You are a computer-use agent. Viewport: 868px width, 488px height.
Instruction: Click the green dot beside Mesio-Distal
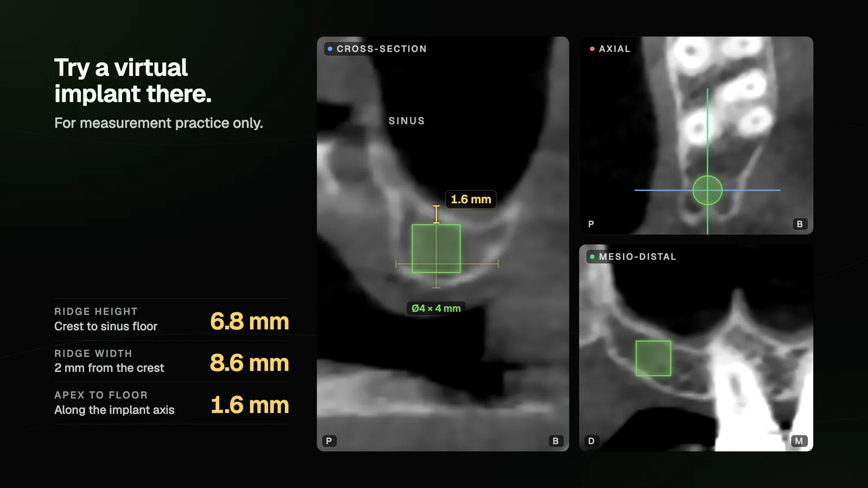pos(592,256)
